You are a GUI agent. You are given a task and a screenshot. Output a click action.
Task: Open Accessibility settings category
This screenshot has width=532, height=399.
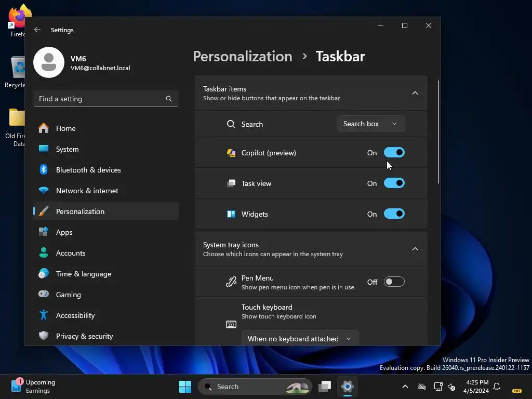click(106, 315)
